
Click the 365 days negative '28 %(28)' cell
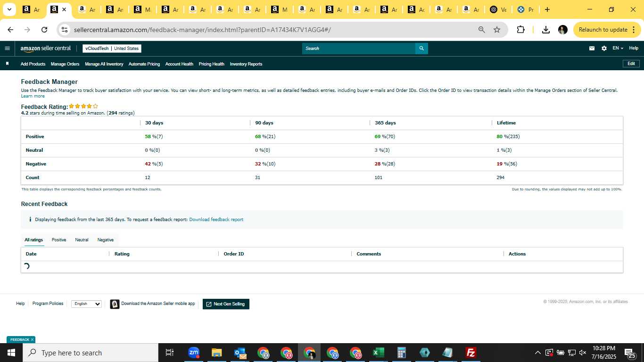tap(385, 164)
